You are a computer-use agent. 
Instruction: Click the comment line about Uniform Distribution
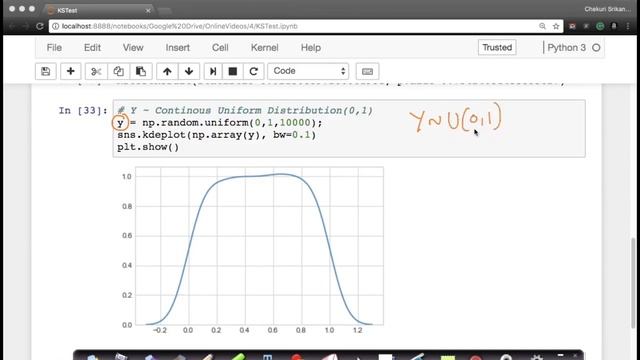245,111
